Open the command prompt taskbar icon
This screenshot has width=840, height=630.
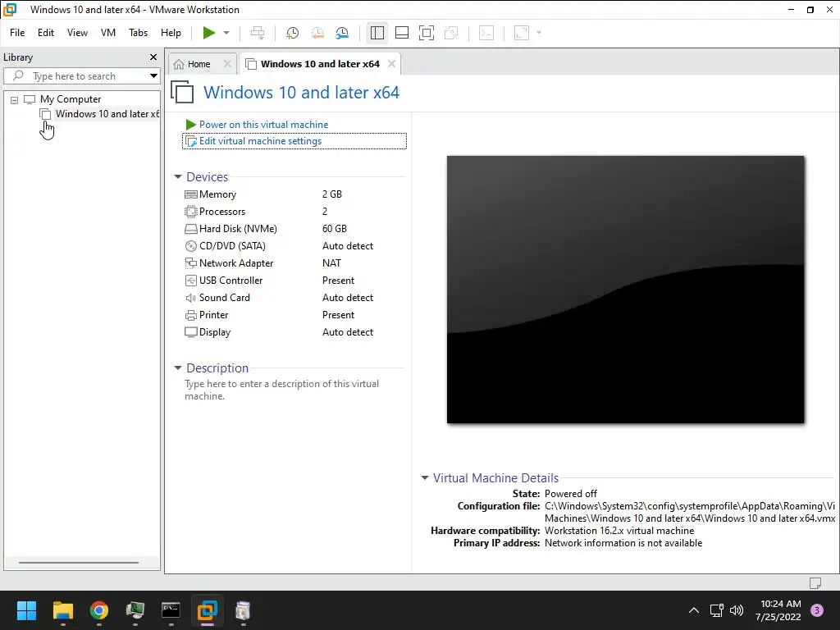click(x=171, y=610)
